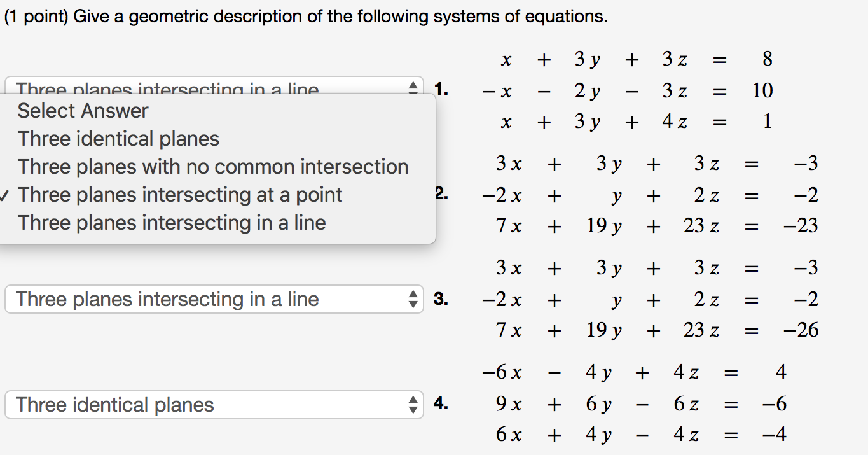Click the question number label "3."
This screenshot has height=455, width=868.
(442, 299)
